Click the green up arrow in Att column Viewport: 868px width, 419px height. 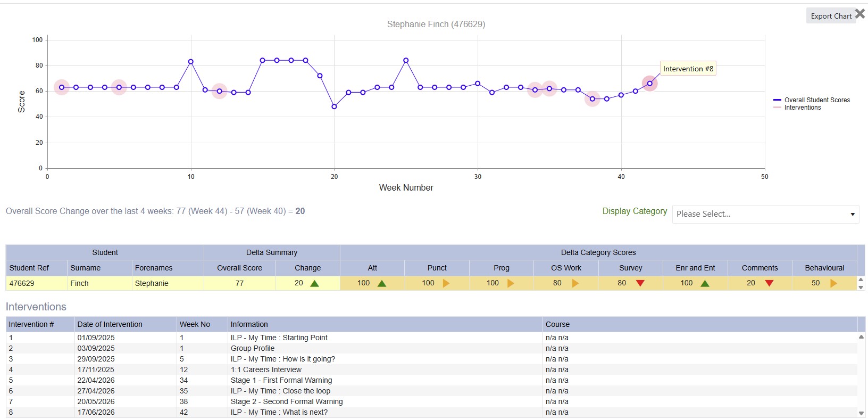point(381,283)
